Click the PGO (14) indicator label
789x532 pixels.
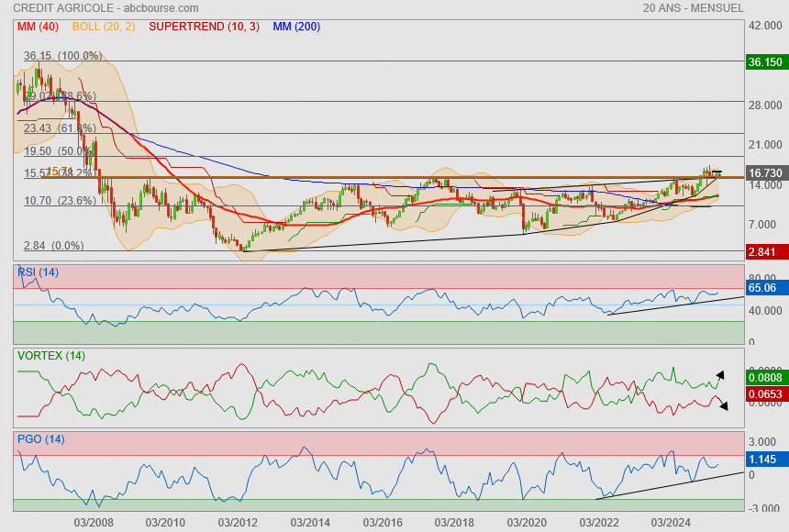click(x=40, y=439)
